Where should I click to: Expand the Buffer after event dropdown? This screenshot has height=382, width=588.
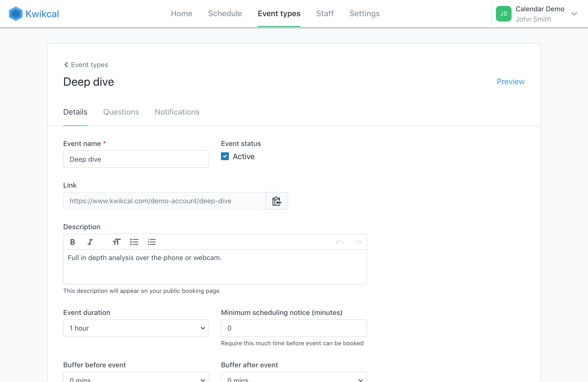294,378
